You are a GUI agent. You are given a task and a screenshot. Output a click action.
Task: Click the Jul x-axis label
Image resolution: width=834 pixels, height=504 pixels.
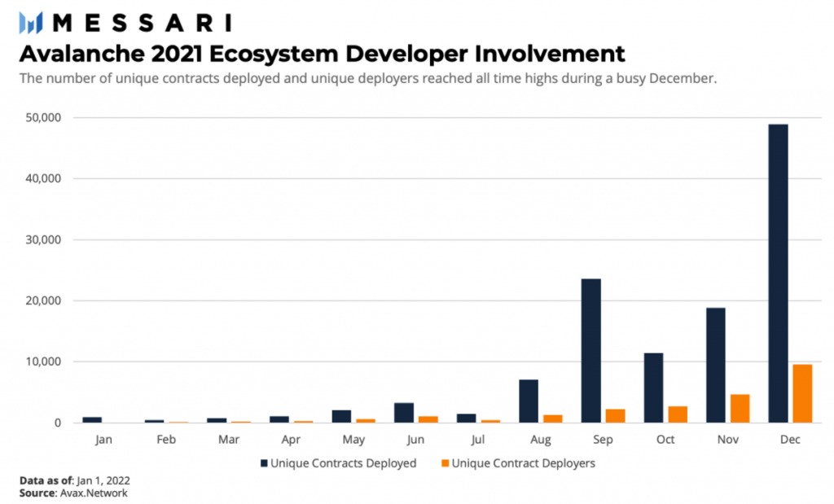coord(477,440)
